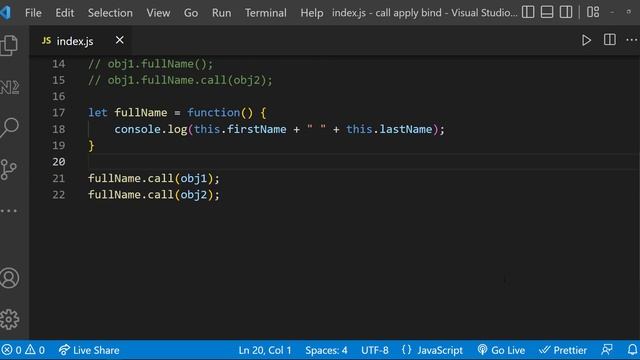Toggle the secondary side bar layout icon
The width and height of the screenshot is (640, 360).
(x=566, y=12)
